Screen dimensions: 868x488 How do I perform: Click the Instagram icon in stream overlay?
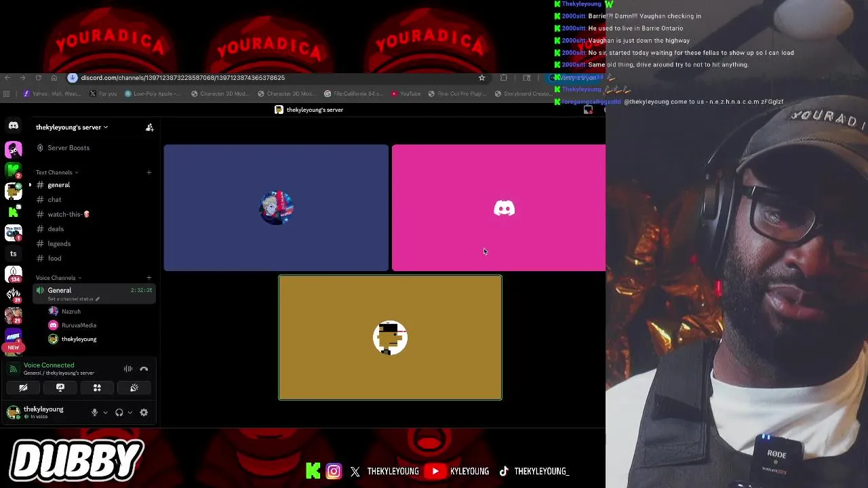pyautogui.click(x=334, y=471)
